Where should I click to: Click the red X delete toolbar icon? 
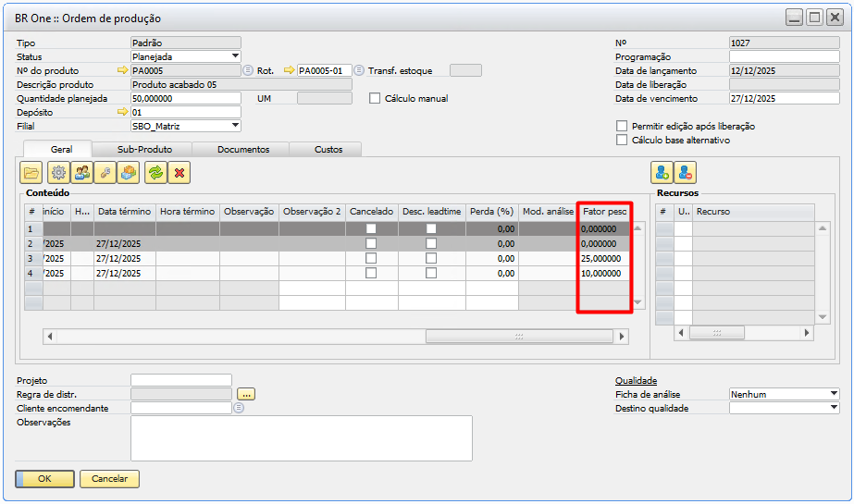179,172
